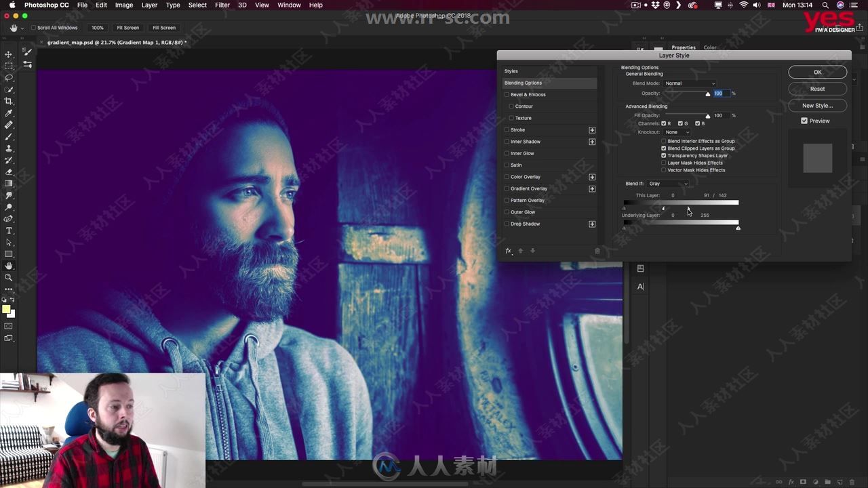Open Hand tool preset picker dropdown
The width and height of the screenshot is (868, 488).
pos(22,28)
